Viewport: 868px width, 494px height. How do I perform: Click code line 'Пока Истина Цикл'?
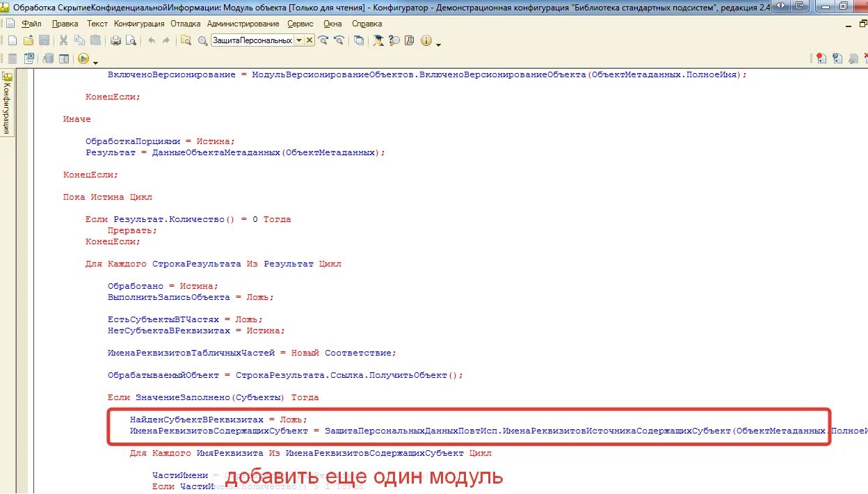pos(108,197)
